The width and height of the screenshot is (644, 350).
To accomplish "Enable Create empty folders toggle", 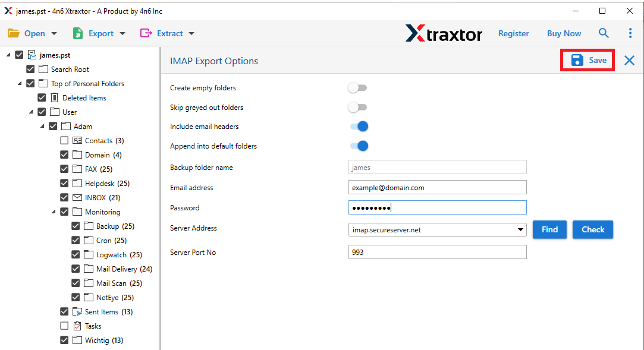I will pos(357,88).
